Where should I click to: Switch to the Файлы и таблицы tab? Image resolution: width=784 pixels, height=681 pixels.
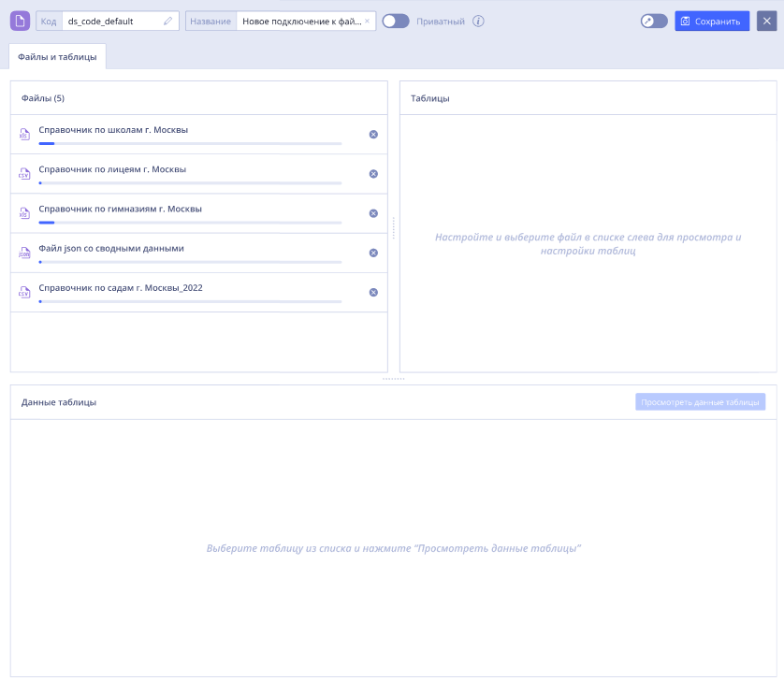[57, 56]
